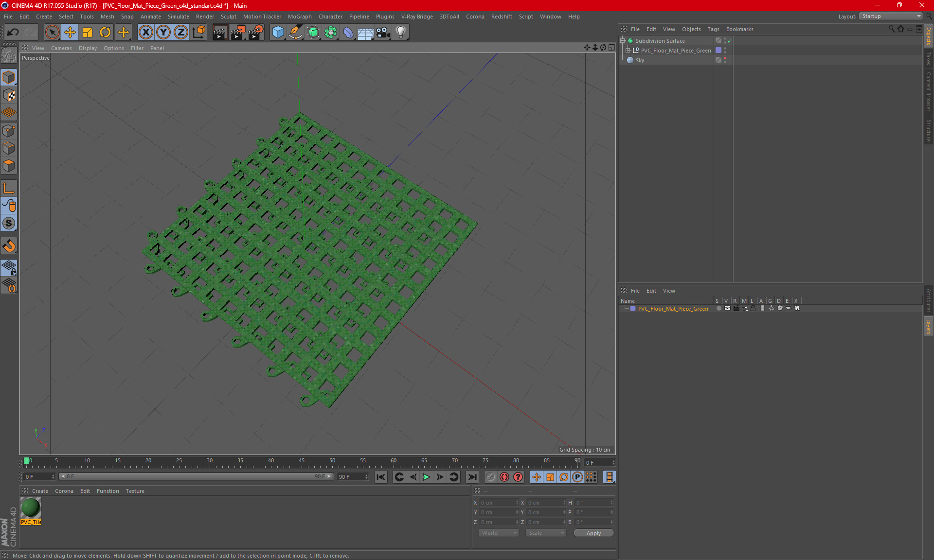
Task: Switch to Points mode
Action: pyautogui.click(x=9, y=131)
